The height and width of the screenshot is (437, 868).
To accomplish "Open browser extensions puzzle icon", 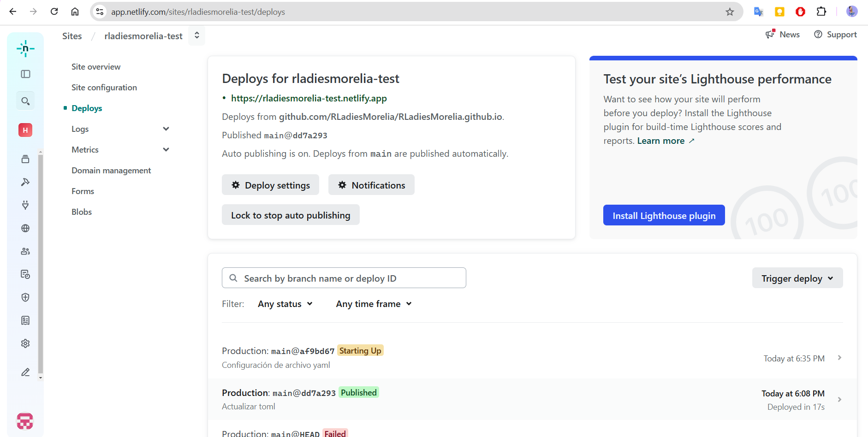I will pyautogui.click(x=821, y=12).
